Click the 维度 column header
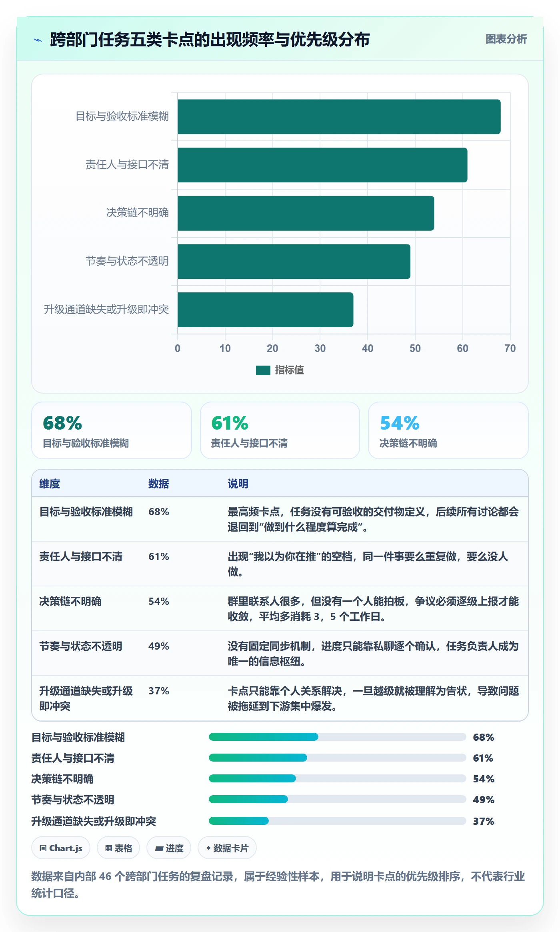 click(x=50, y=484)
